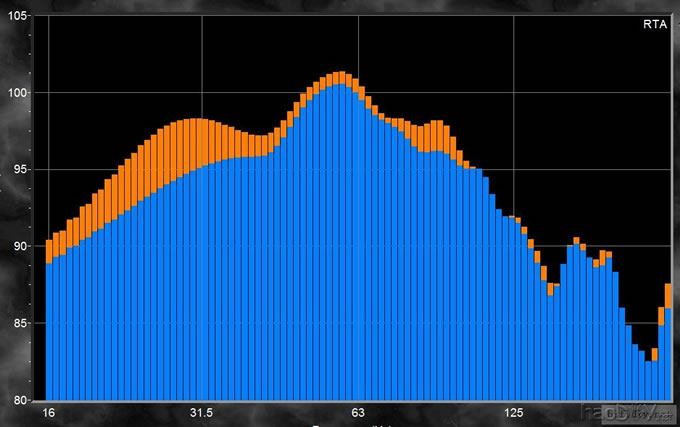Screen dimensions: 680x427
Task: Select the tallest orange peak bar near 63 Hz
Action: [340, 77]
